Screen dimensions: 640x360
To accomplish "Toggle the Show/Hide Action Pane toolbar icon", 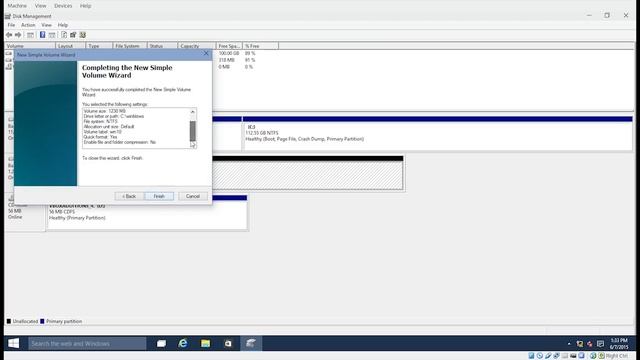I will [x=52, y=35].
